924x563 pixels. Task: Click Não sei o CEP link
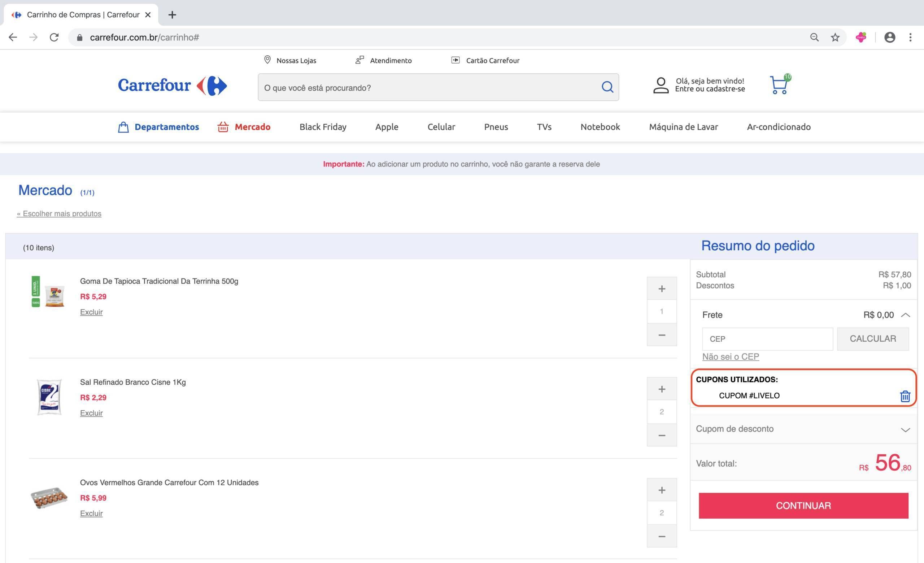click(x=731, y=356)
